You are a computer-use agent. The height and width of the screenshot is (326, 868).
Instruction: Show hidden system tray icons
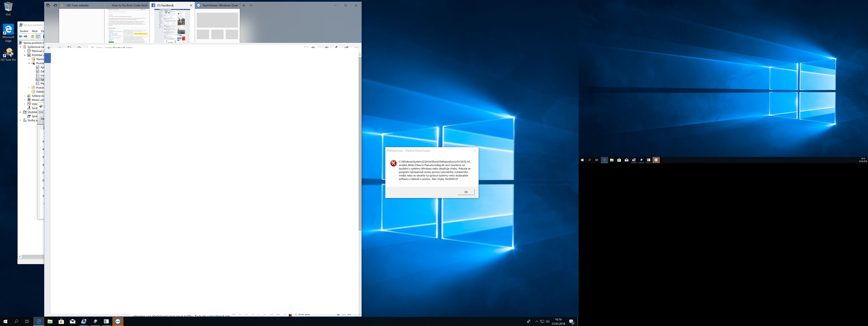point(537,321)
